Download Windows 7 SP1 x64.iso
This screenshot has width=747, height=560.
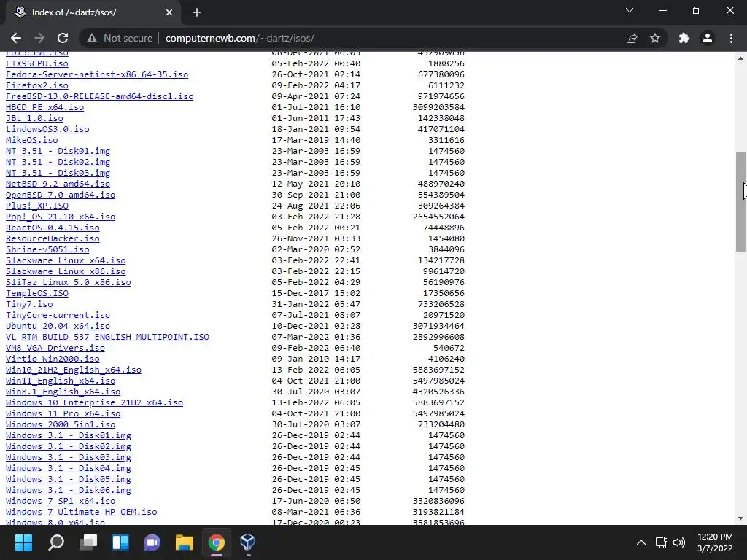tap(61, 502)
